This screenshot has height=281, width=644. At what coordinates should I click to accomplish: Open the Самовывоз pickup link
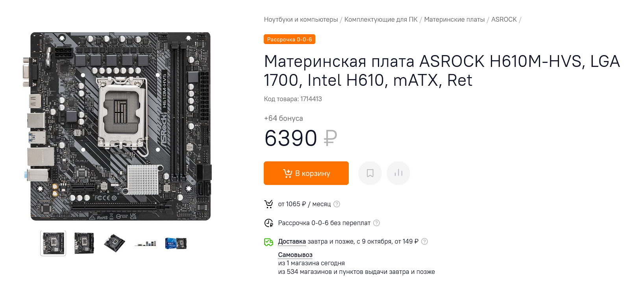tap(295, 255)
